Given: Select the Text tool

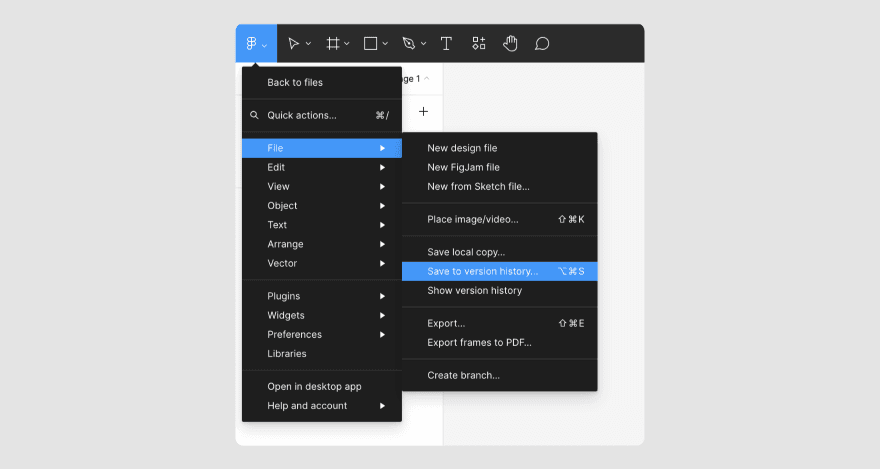Looking at the screenshot, I should [x=446, y=43].
